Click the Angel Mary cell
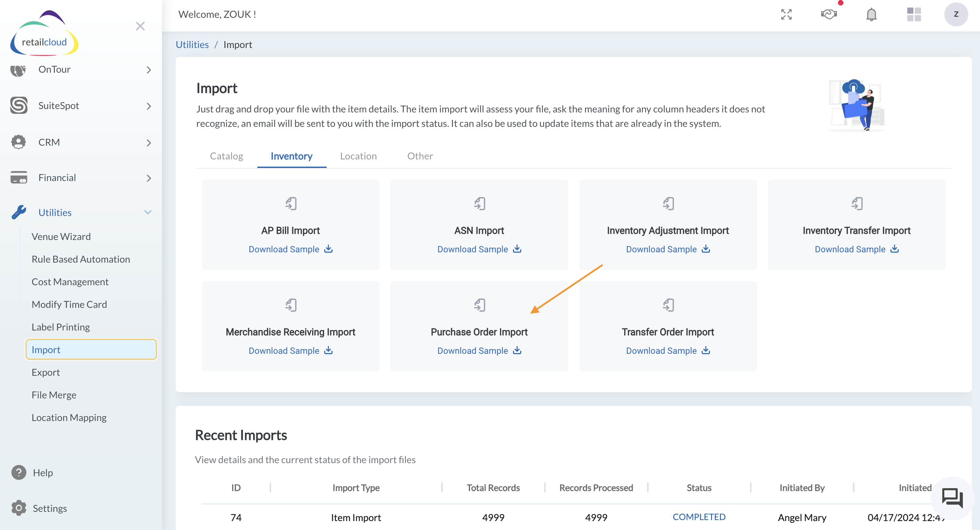 (x=802, y=517)
